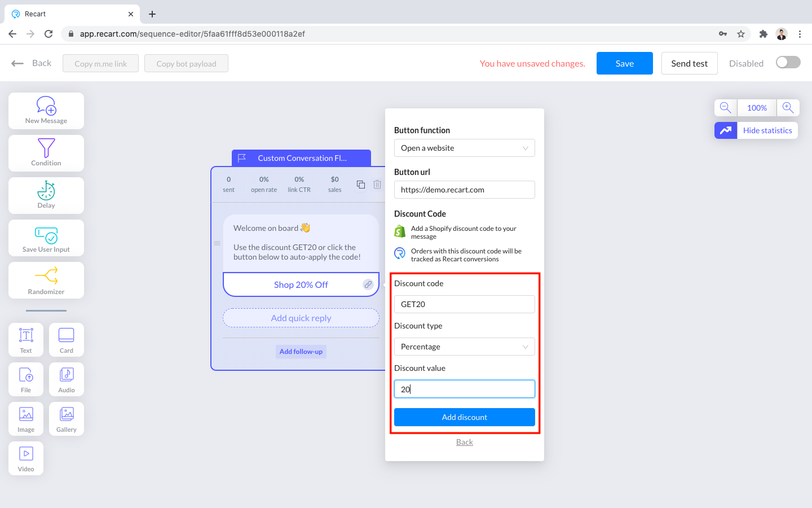The width and height of the screenshot is (812, 508).
Task: Click Add follow-up
Action: click(x=301, y=352)
